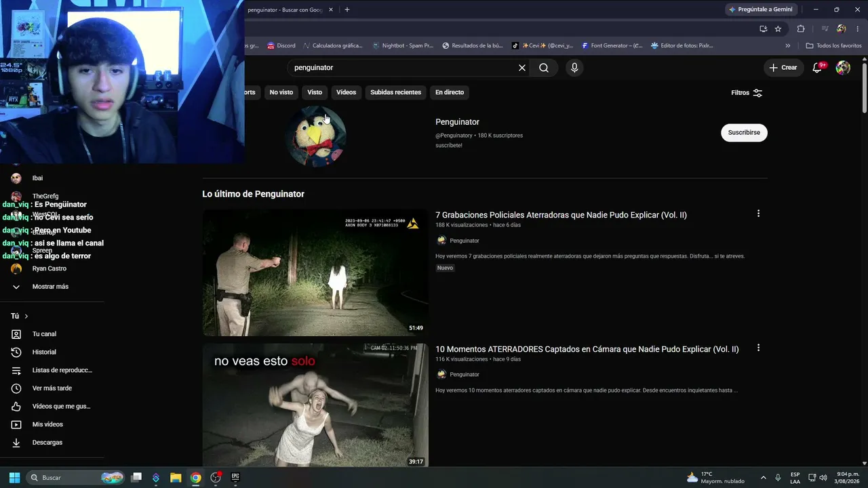Viewport: 868px width, 488px height.
Task: Click Penguinator under the 10 Momentos video
Action: tap(464, 374)
